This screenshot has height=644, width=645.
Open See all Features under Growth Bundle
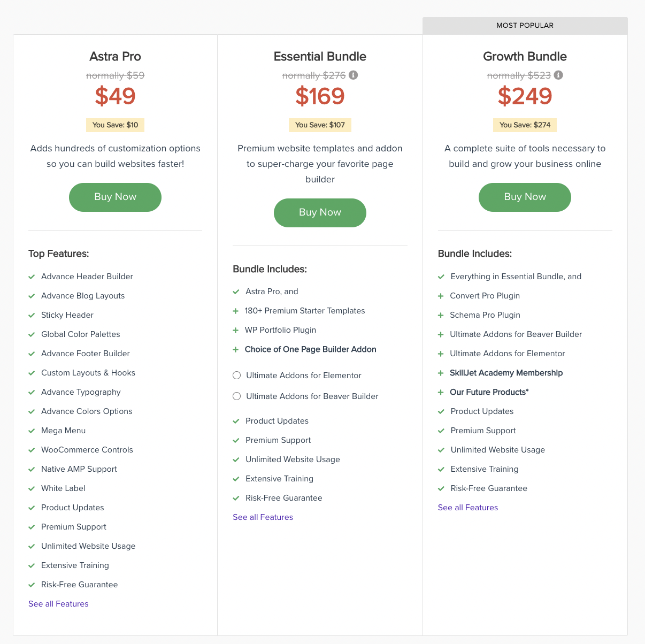467,508
